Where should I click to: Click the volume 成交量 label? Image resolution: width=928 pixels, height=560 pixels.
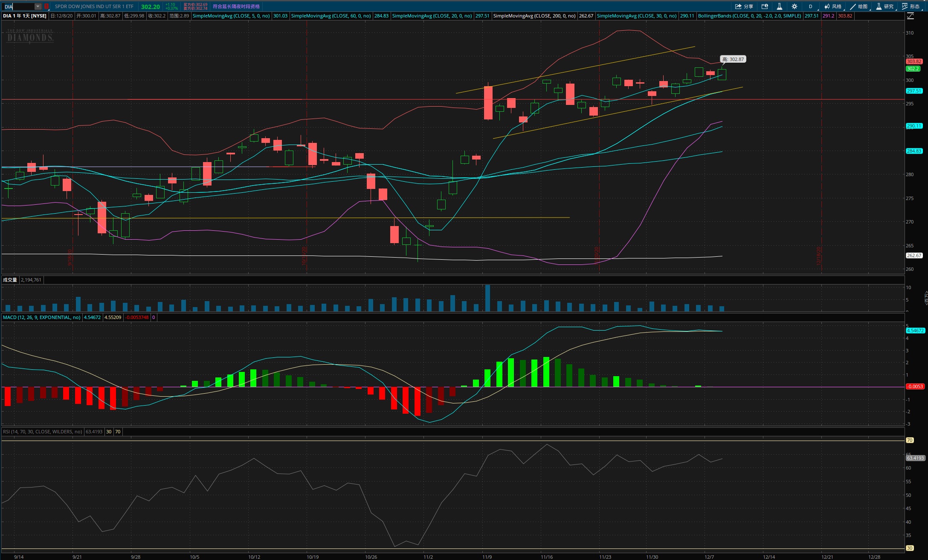(x=10, y=280)
